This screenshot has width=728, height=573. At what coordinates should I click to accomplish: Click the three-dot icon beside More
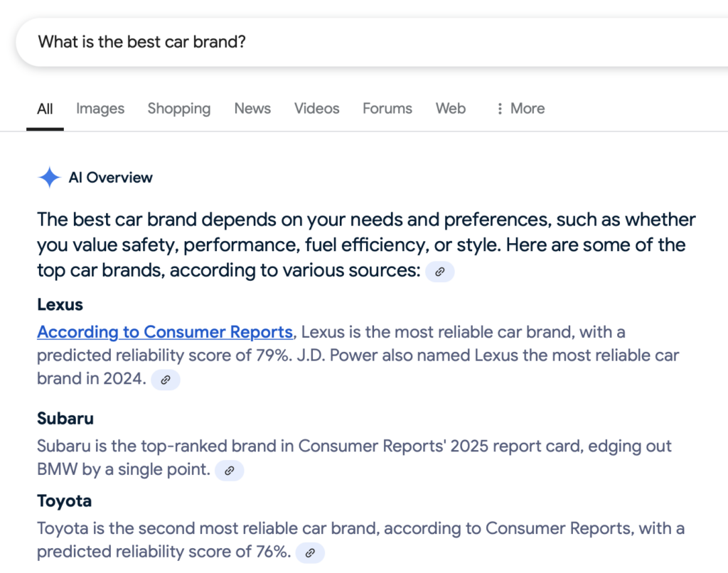coord(500,109)
